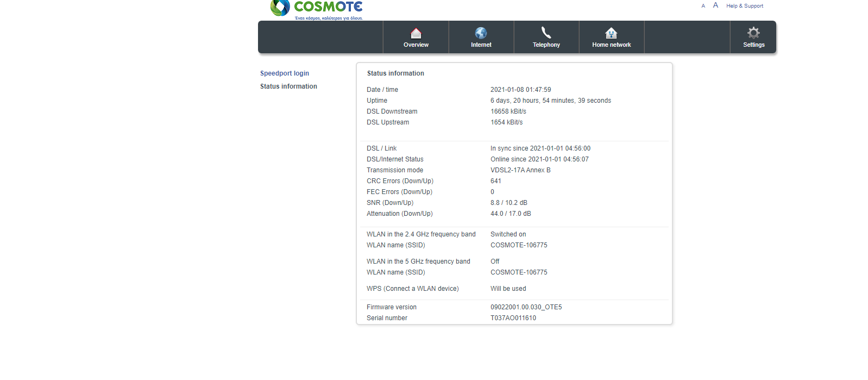Select the attenuation value 44.0 / 17.0 dB
Viewport: 868px width, 380px height.
511,214
